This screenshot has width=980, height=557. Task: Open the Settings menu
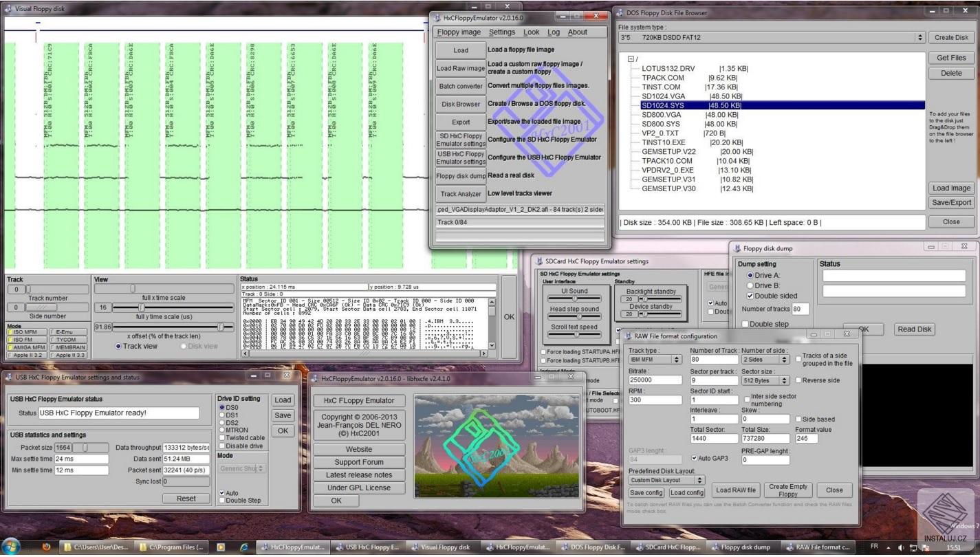[x=502, y=32]
